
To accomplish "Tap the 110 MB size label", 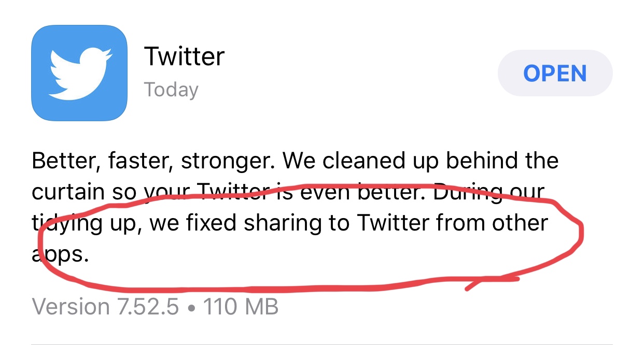I will tap(241, 307).
